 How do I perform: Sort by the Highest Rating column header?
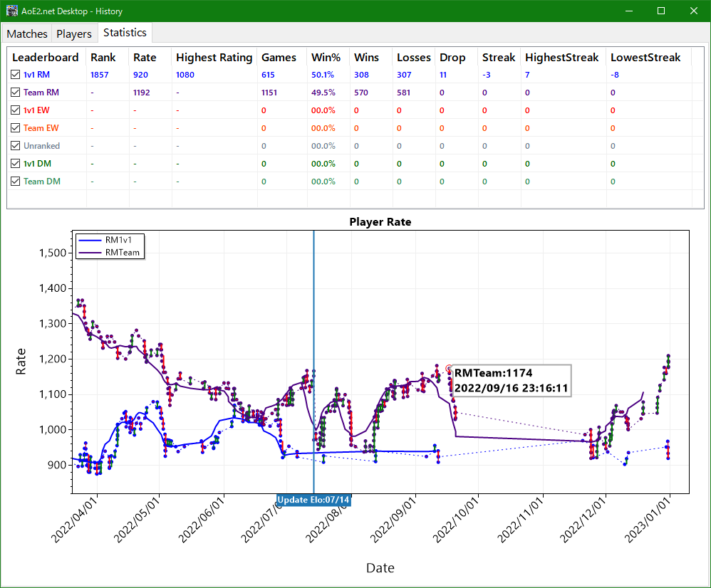pos(214,58)
